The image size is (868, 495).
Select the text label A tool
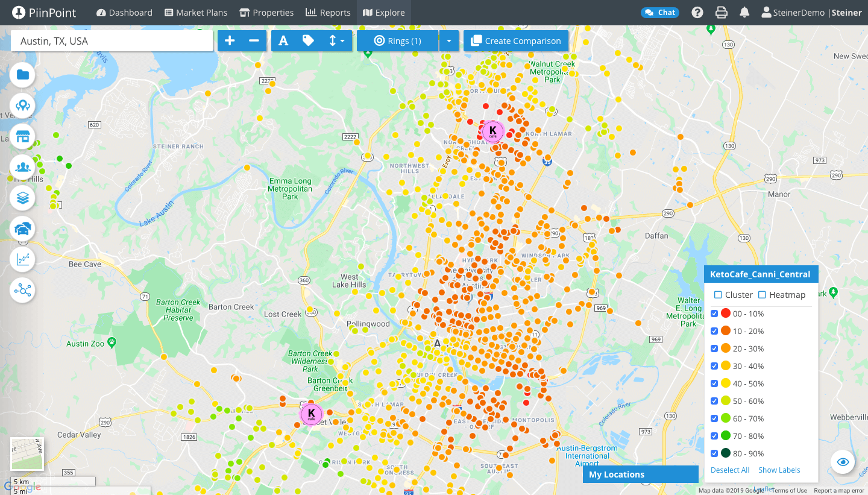click(283, 41)
